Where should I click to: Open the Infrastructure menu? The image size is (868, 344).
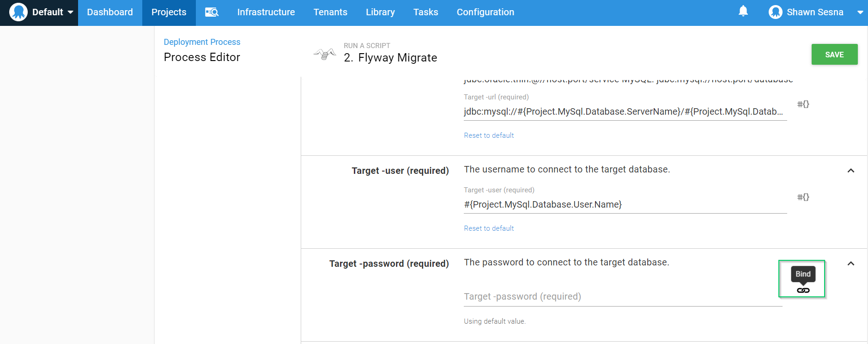(x=266, y=12)
